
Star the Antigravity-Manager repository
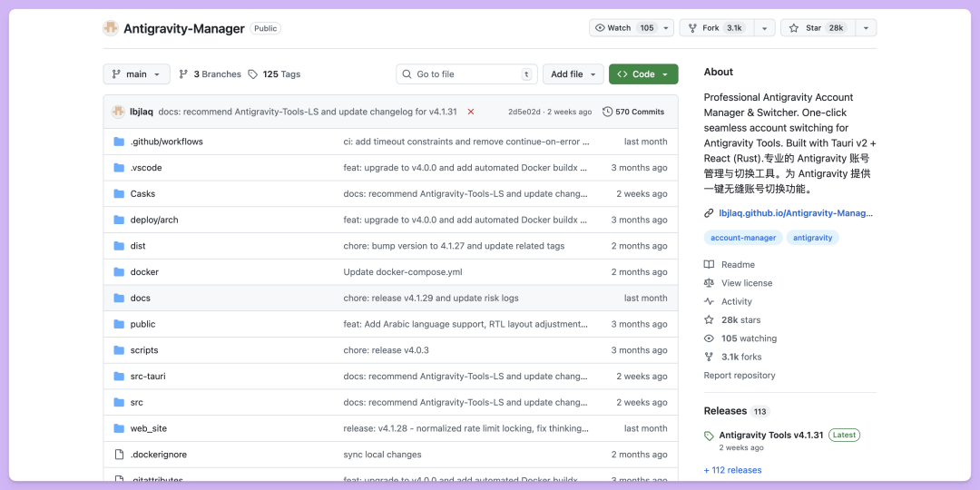(817, 28)
